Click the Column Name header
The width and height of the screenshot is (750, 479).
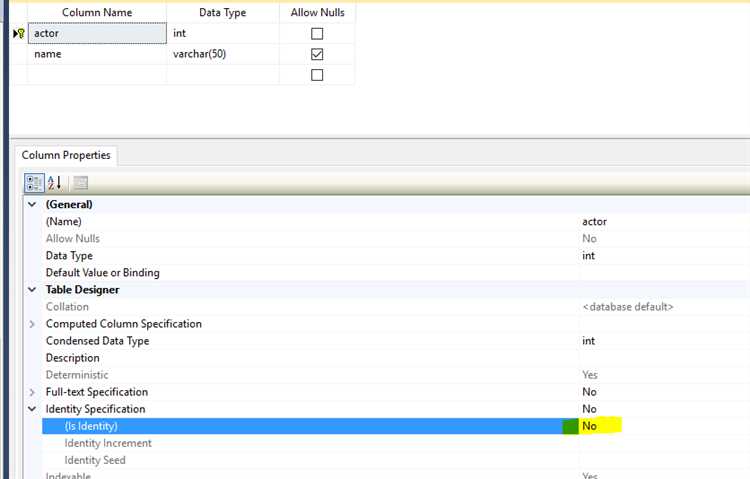pos(97,12)
